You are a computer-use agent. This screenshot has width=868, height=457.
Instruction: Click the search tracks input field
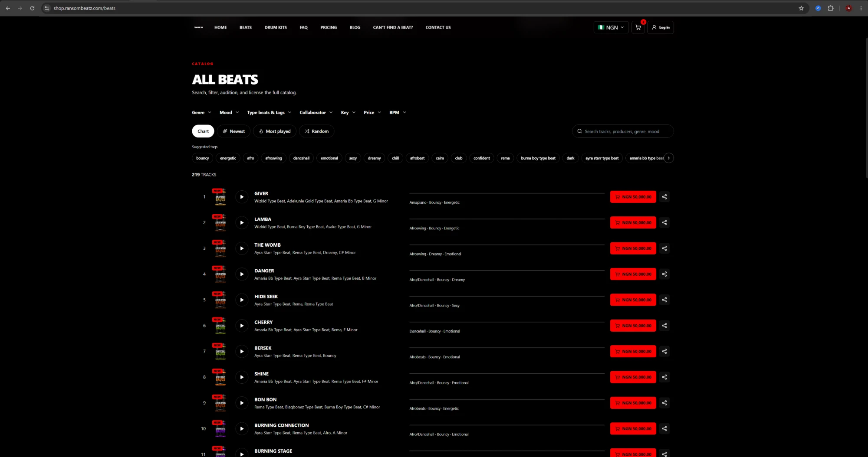pyautogui.click(x=623, y=131)
